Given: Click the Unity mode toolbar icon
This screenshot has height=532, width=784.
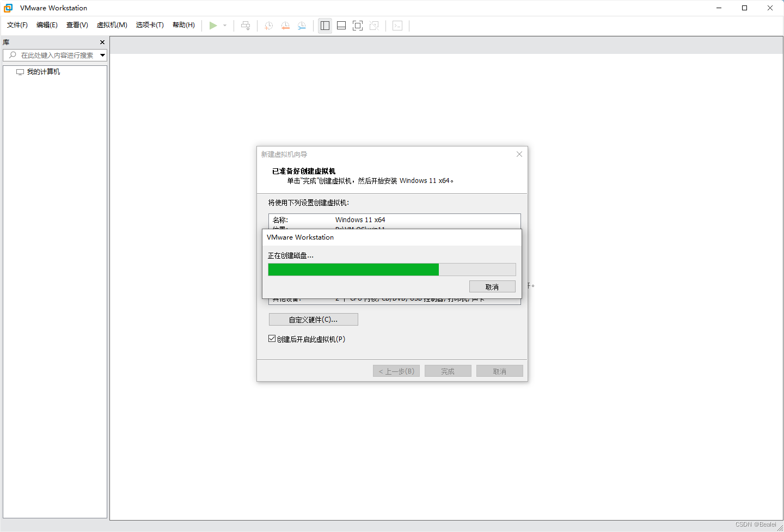Looking at the screenshot, I should tap(374, 26).
